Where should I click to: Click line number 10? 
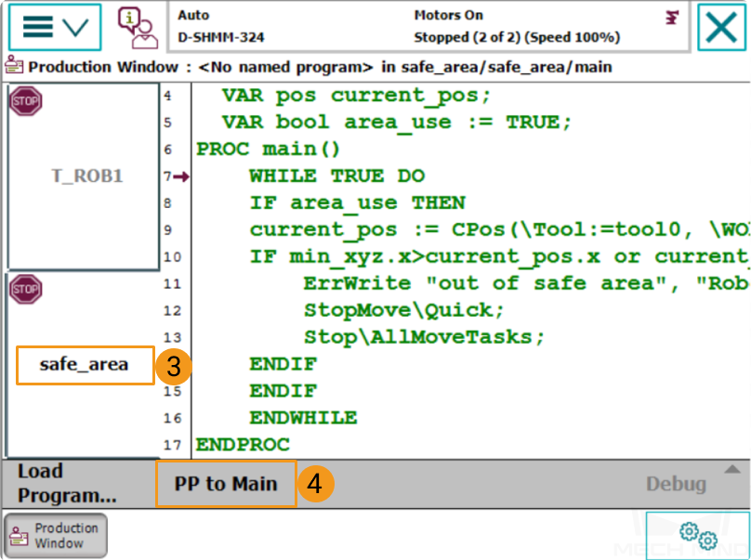172,257
